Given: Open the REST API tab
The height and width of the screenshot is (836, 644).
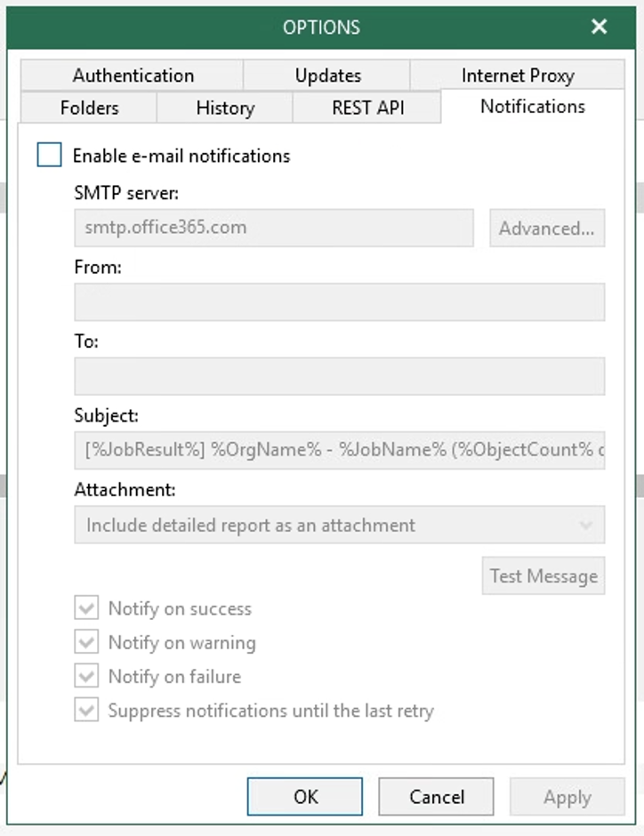Looking at the screenshot, I should pyautogui.click(x=367, y=109).
